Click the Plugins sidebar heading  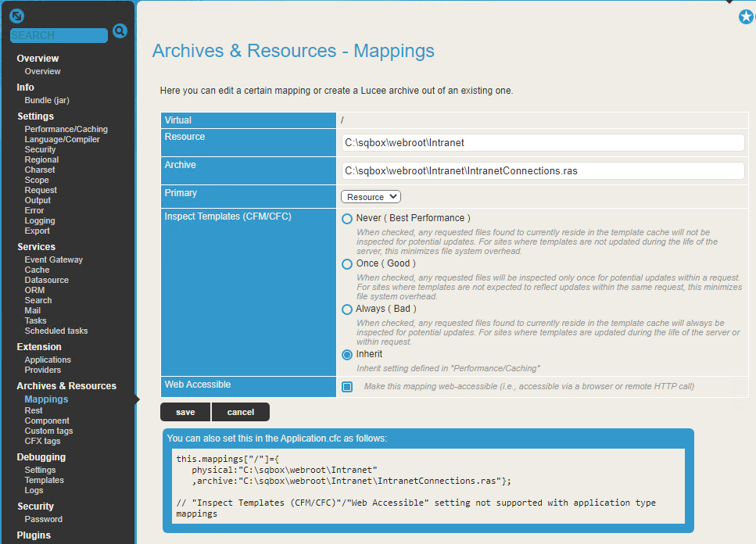tap(34, 535)
